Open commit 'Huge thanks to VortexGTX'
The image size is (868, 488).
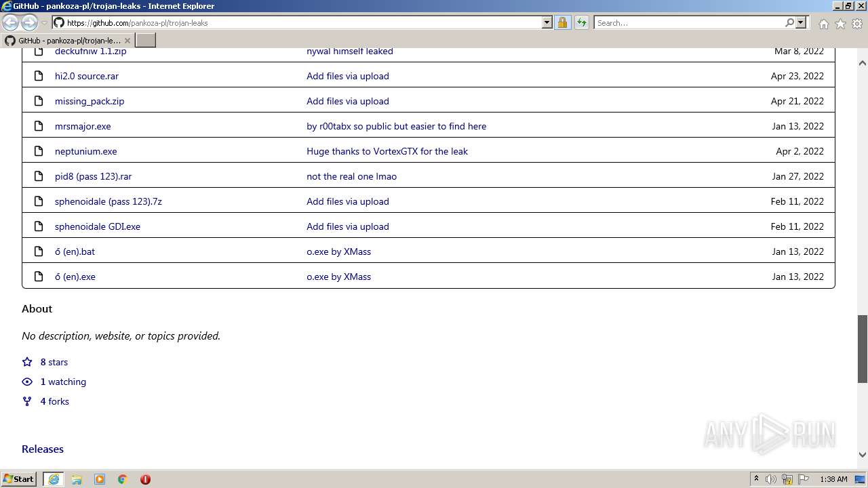click(387, 151)
